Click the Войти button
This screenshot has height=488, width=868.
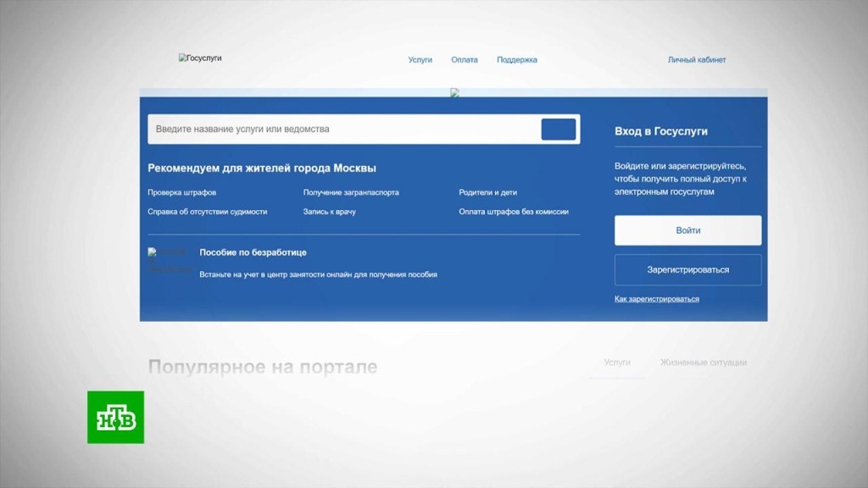687,230
